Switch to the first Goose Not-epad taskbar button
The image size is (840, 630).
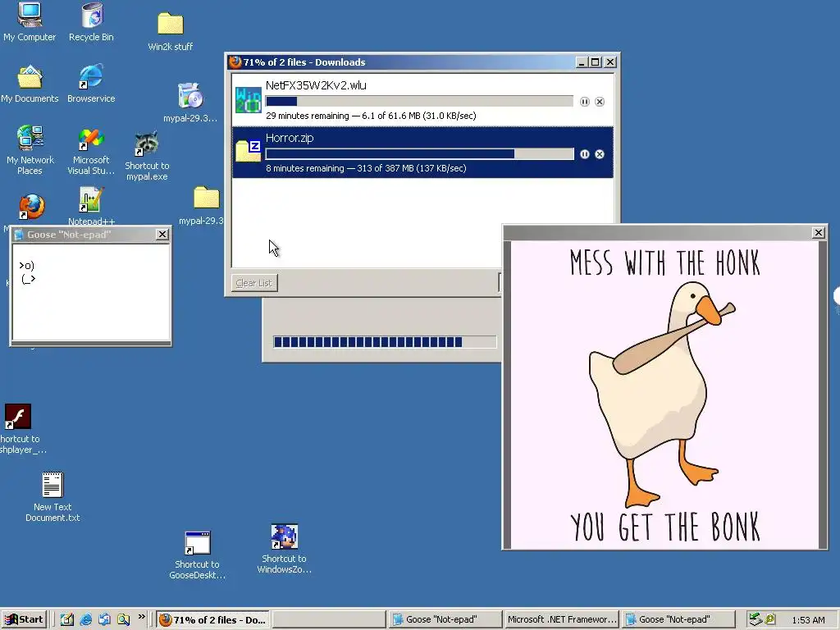tap(445, 620)
